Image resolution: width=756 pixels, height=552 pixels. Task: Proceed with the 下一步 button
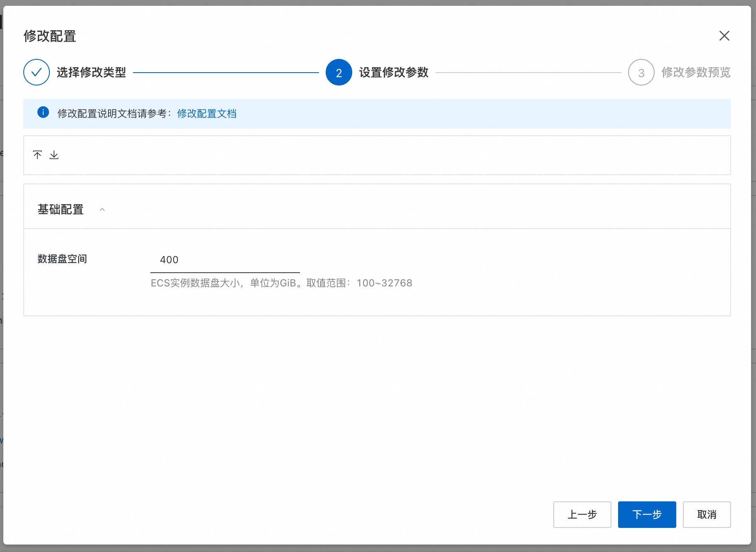647,515
